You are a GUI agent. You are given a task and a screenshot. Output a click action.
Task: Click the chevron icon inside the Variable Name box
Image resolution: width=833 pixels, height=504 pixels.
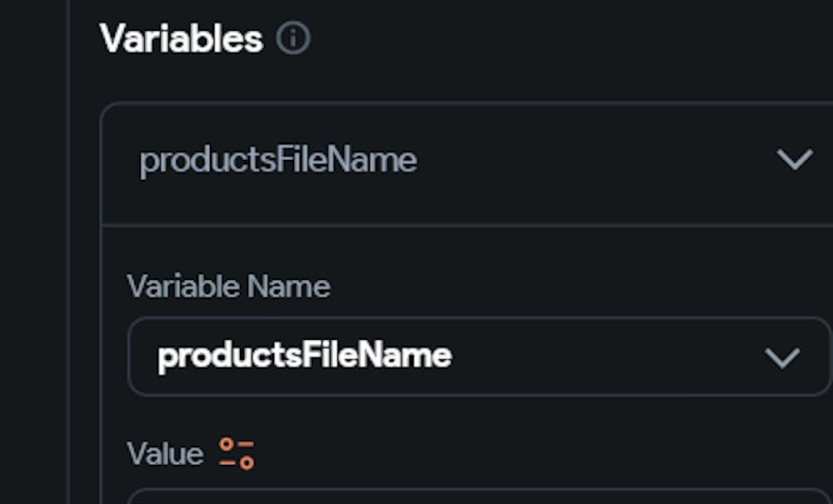[x=782, y=357]
